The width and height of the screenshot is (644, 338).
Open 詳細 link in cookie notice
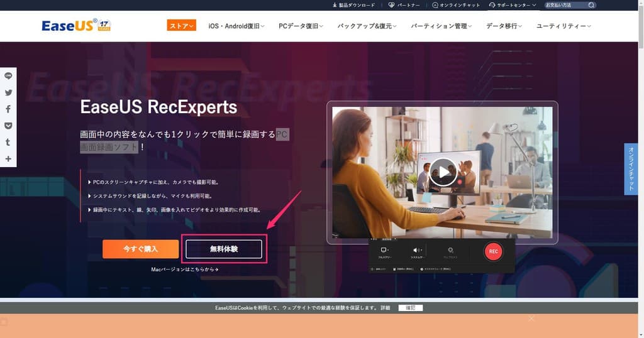tap(386, 308)
